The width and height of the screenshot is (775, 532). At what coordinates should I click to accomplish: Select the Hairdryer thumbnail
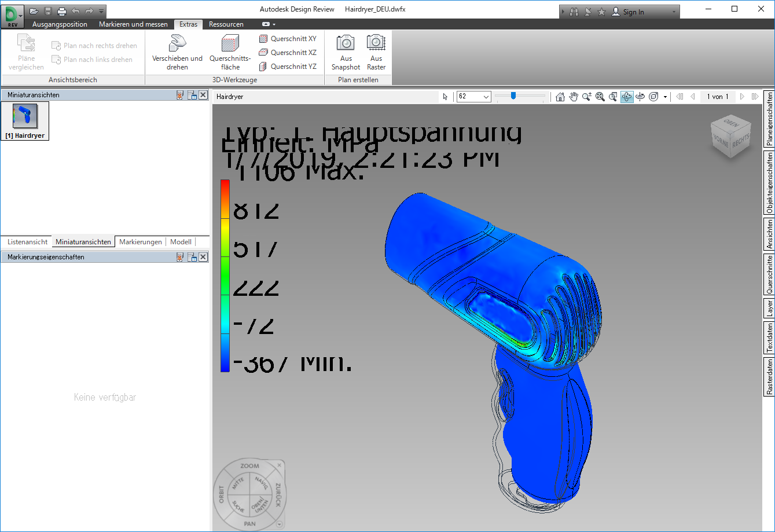pos(25,121)
